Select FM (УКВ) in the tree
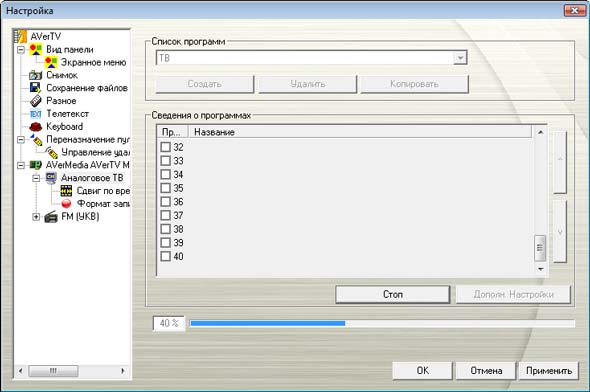 [80, 217]
